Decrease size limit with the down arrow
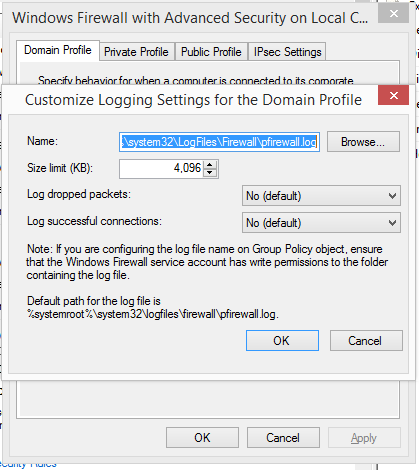This screenshot has width=419, height=470. [210, 173]
